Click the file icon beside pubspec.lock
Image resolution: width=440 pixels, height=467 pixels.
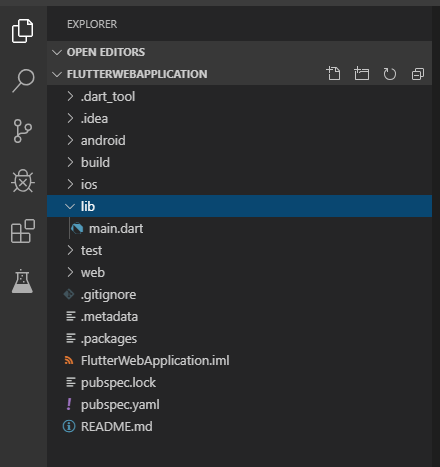71,382
